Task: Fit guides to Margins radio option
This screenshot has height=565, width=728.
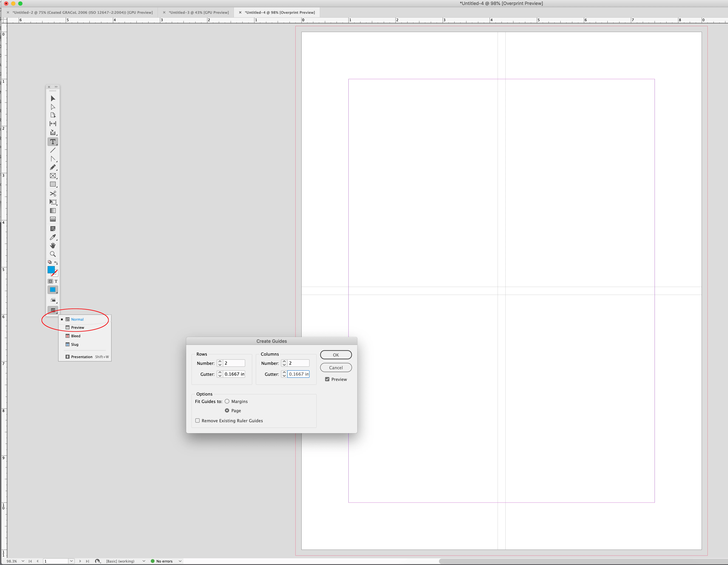Action: tap(227, 401)
